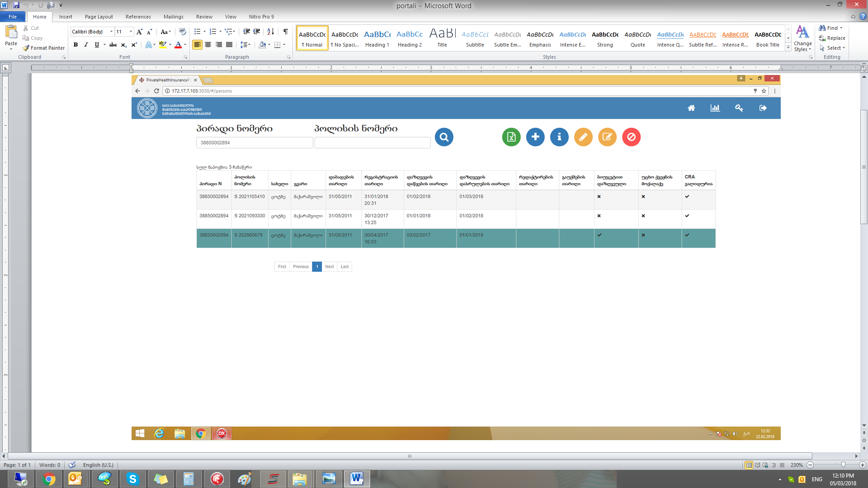Toggle Bold formatting in Font group

pyautogui.click(x=75, y=45)
